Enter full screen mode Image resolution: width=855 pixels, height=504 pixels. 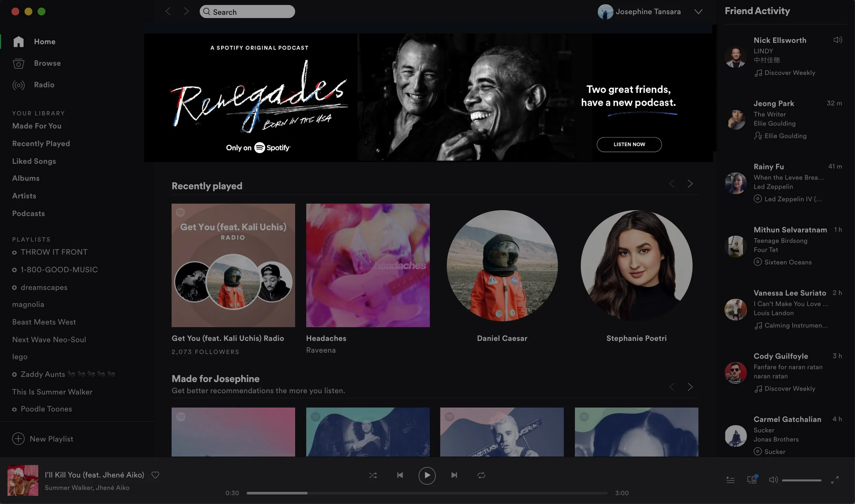835,480
